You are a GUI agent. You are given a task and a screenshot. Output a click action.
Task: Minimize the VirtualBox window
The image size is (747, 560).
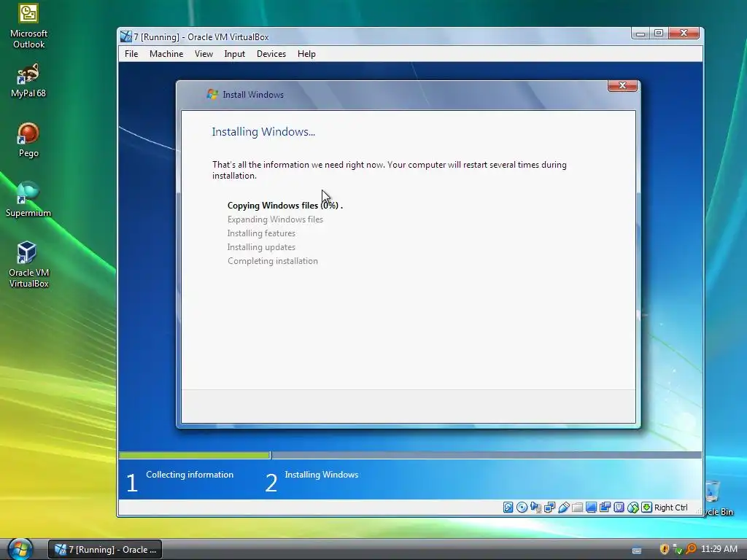[640, 34]
